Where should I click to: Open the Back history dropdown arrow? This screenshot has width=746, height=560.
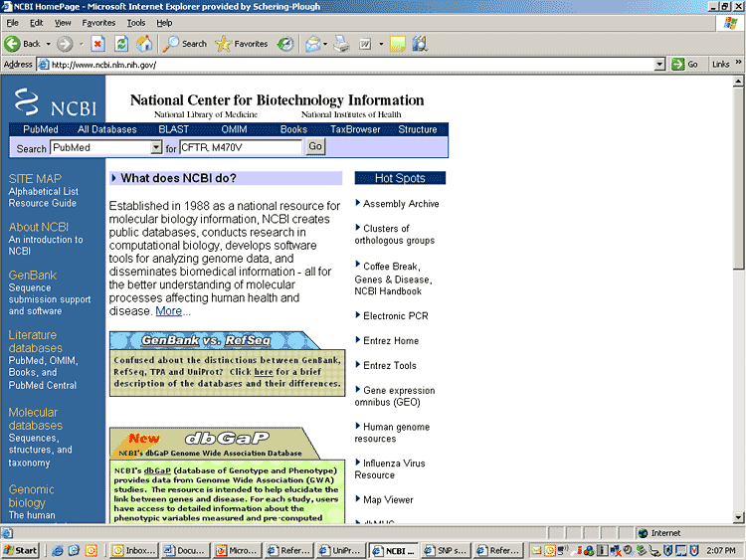click(x=48, y=44)
